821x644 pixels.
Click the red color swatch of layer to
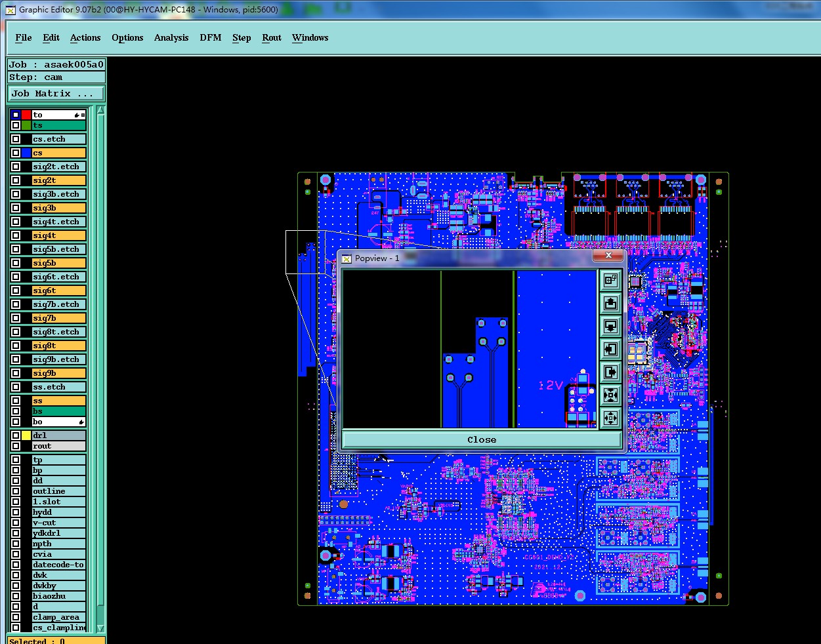tap(26, 115)
